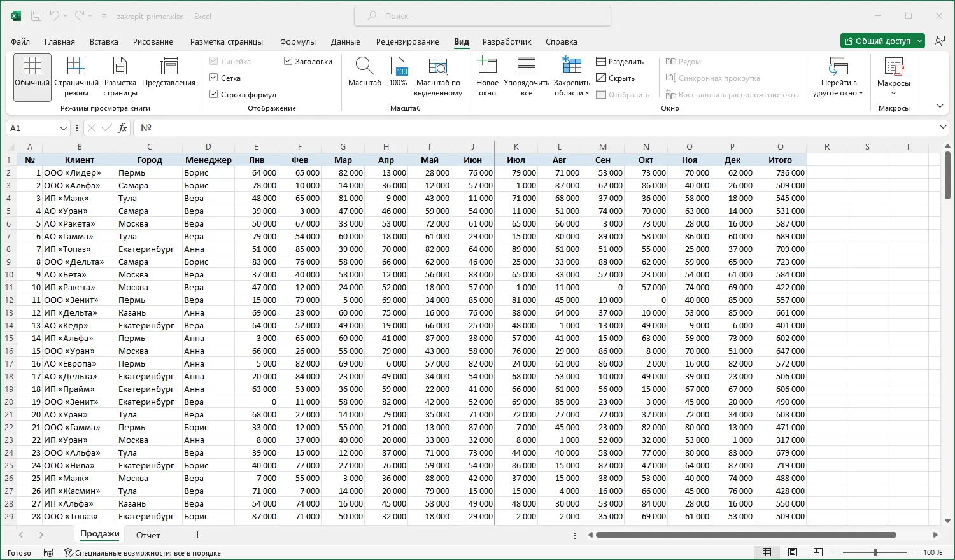
Task: Open Page Break (Страничный режим) view
Action: point(76,77)
